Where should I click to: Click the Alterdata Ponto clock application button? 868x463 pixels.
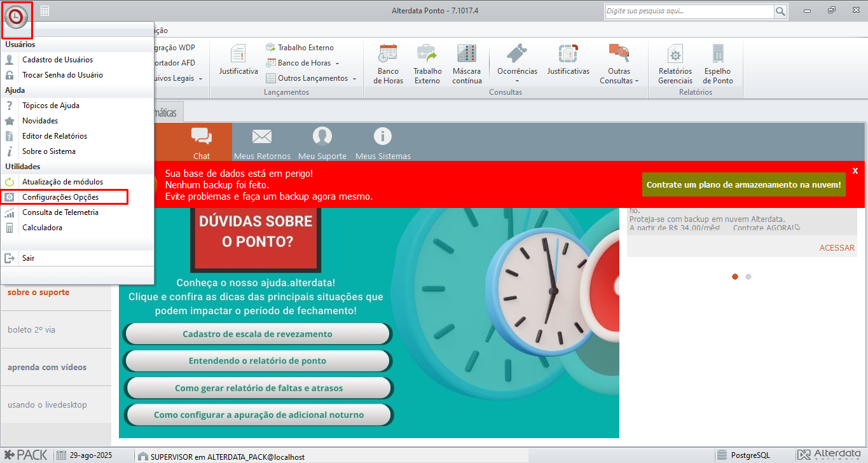[17, 18]
